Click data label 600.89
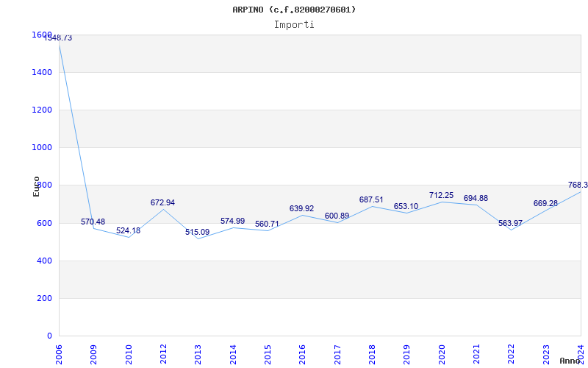The image size is (588, 368). (337, 216)
